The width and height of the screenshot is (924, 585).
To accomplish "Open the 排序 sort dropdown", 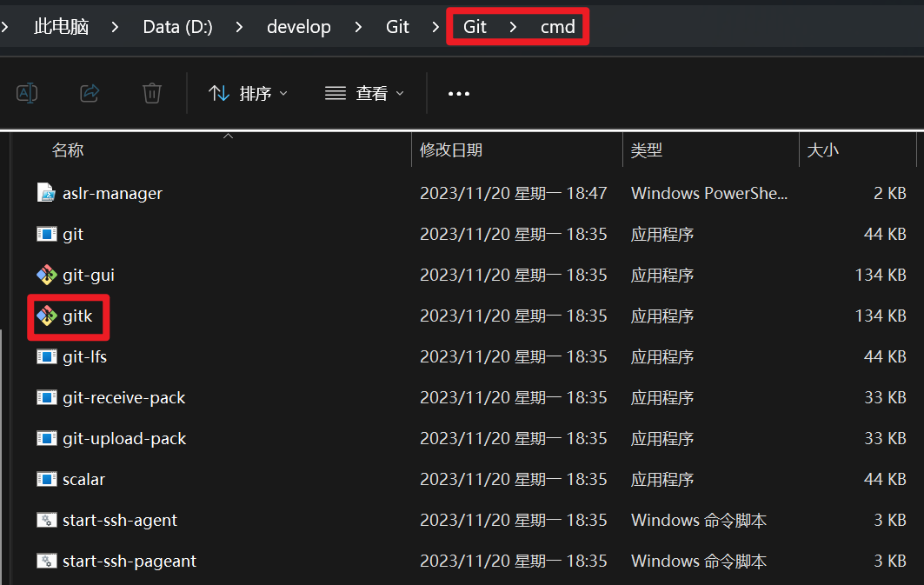I will [x=248, y=93].
